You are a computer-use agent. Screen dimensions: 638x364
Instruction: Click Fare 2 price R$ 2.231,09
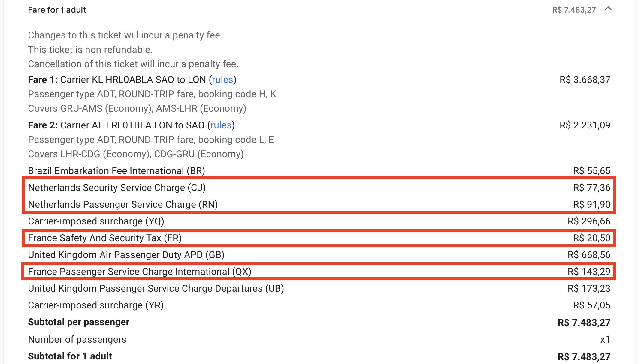tap(585, 125)
